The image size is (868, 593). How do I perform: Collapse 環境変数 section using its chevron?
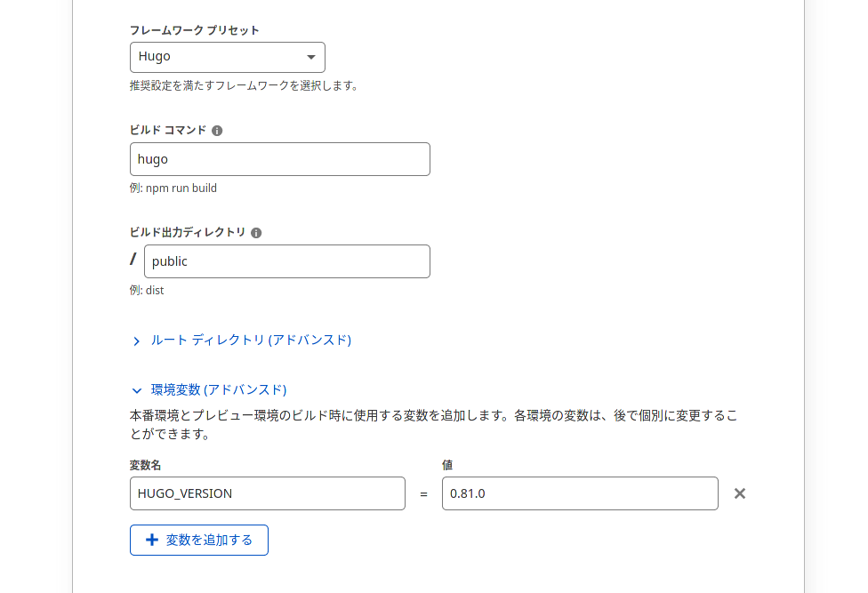click(137, 390)
